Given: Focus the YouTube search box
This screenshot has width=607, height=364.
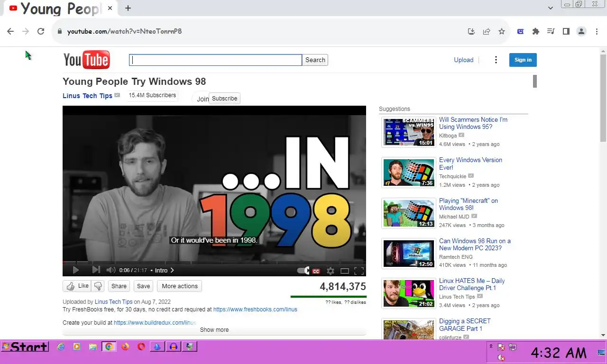Looking at the screenshot, I should click(215, 60).
